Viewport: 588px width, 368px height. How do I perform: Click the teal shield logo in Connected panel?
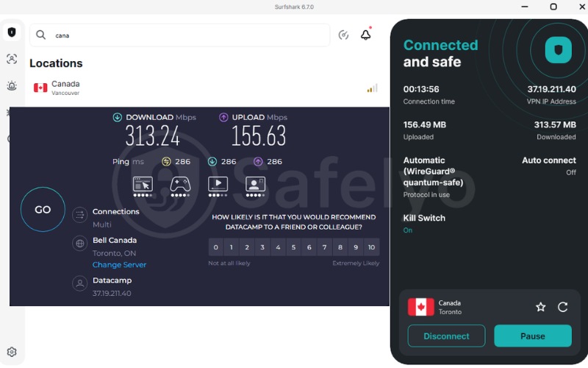pyautogui.click(x=559, y=50)
